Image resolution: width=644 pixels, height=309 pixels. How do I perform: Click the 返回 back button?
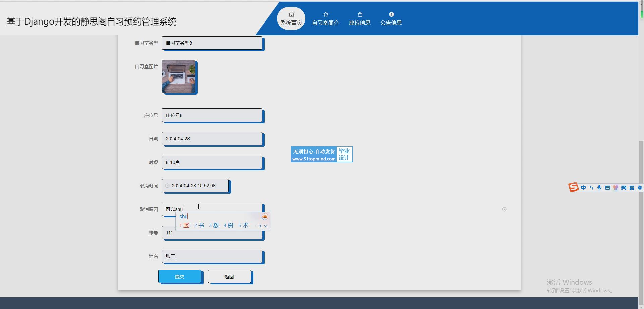point(229,276)
